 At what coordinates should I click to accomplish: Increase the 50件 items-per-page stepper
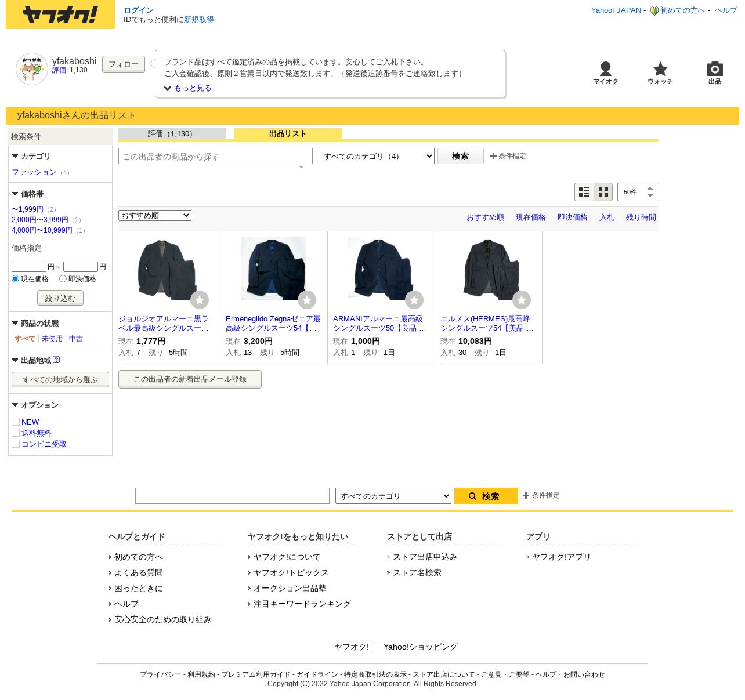click(650, 188)
